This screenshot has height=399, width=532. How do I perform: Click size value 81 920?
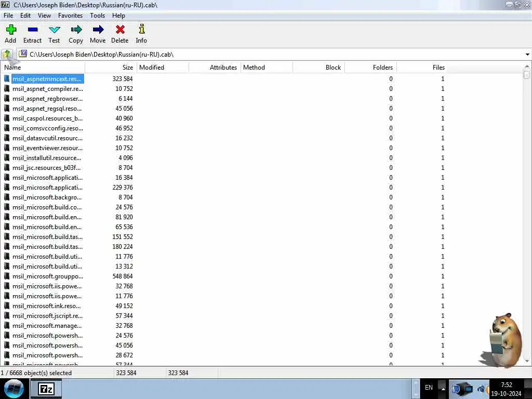(x=124, y=217)
